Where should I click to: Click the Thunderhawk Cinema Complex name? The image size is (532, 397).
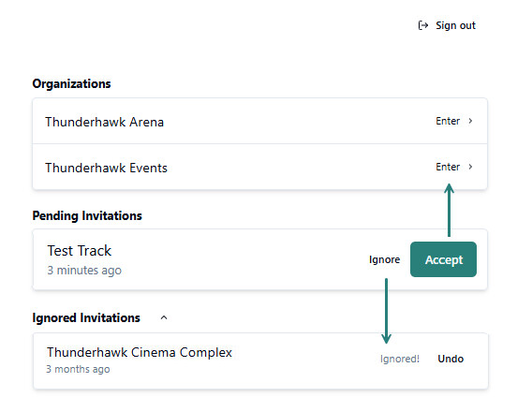click(x=140, y=352)
